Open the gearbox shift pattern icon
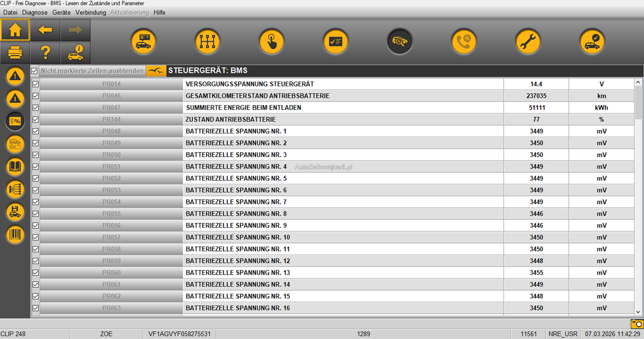The image size is (644, 339). click(207, 42)
